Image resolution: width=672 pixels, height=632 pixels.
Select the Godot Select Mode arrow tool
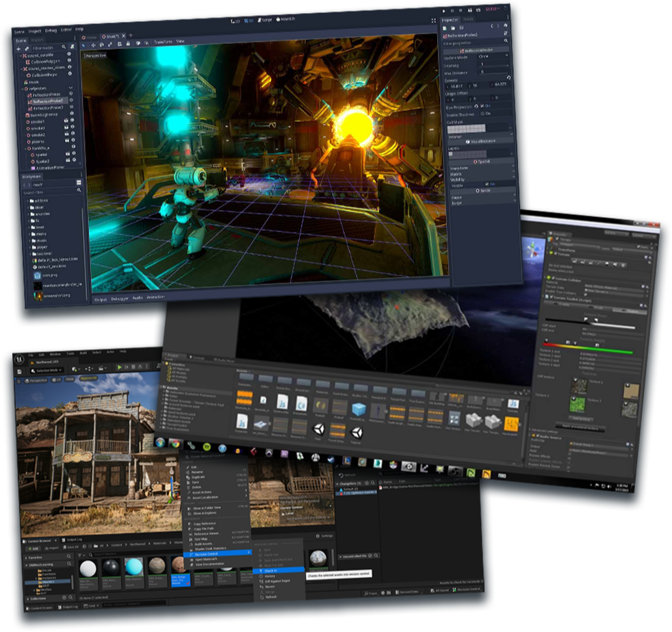[x=83, y=45]
